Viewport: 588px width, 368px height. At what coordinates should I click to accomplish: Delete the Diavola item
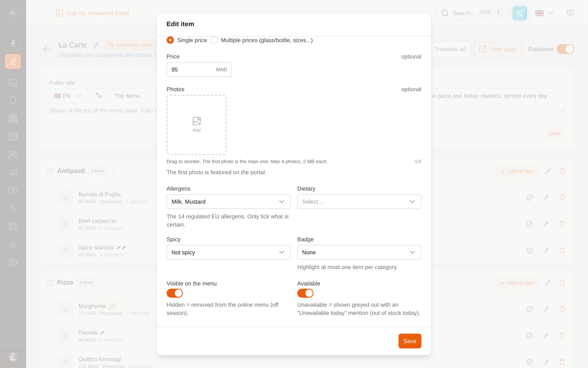point(562,336)
